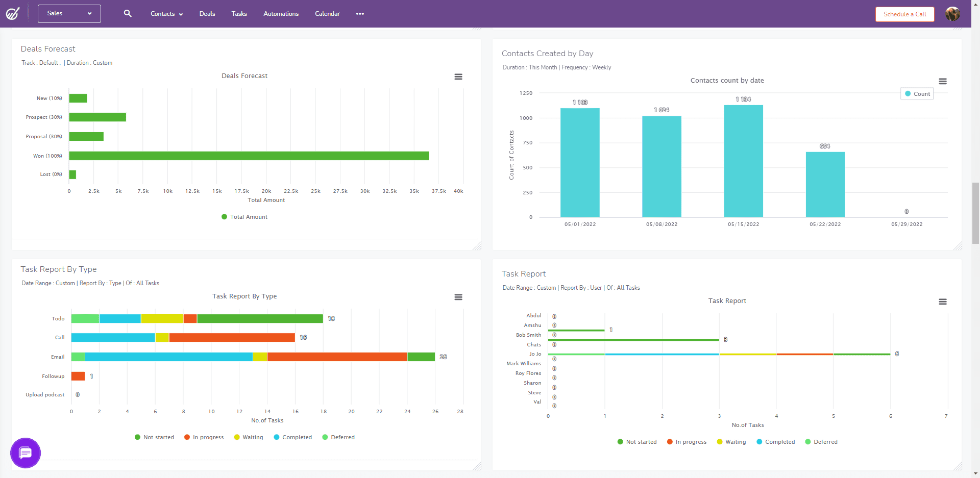Toggle Waiting legend in Task Report chart
Image resolution: width=980 pixels, height=478 pixels.
coord(731,442)
